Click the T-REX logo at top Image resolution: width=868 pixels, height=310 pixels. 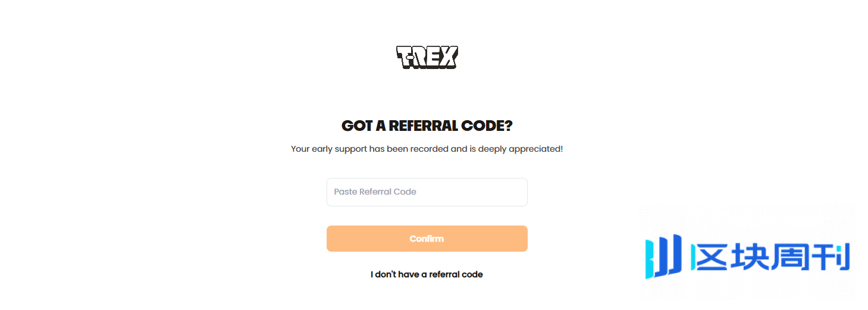(427, 57)
